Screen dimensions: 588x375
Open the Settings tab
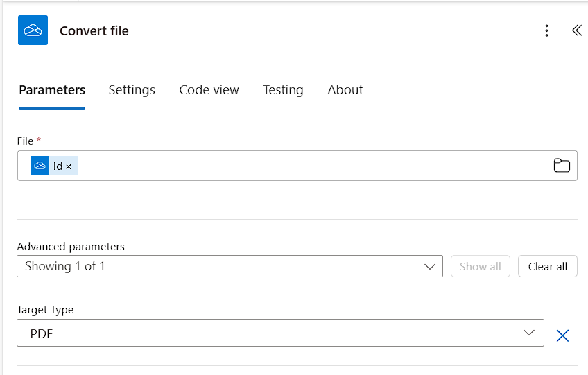tap(132, 90)
